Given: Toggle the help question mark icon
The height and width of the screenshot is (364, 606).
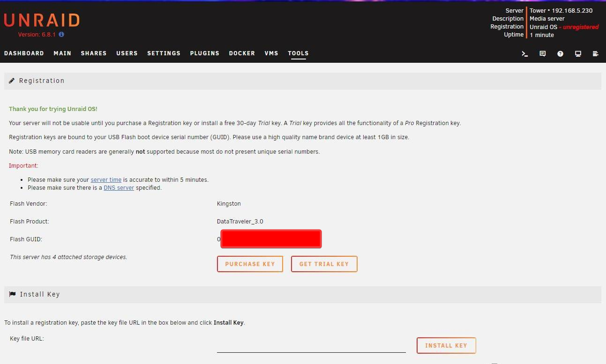Looking at the screenshot, I should 560,54.
